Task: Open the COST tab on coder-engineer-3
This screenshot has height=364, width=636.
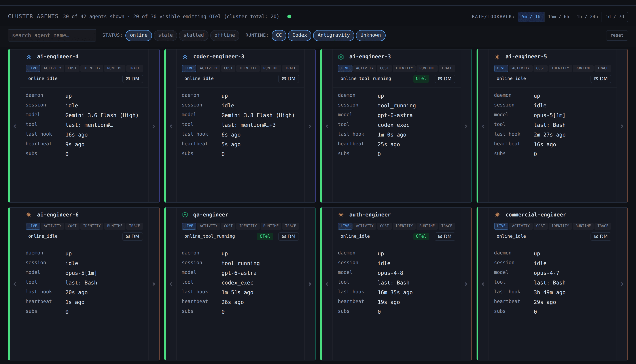Action: (x=228, y=68)
